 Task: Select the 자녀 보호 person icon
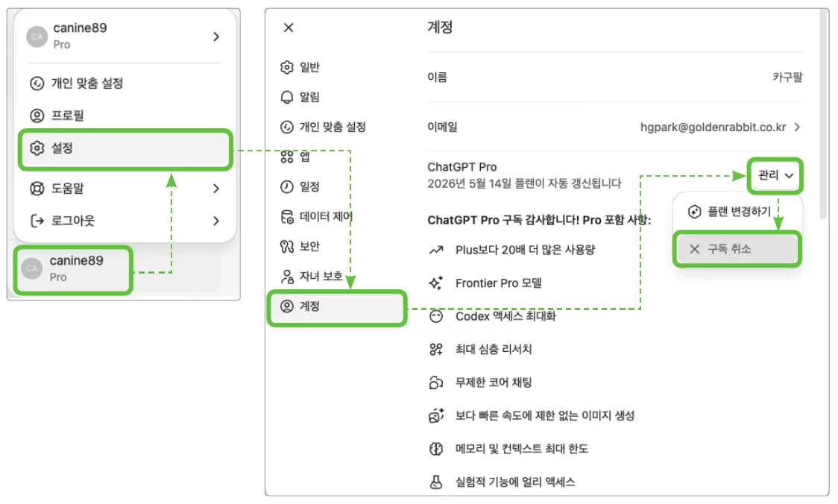point(287,277)
